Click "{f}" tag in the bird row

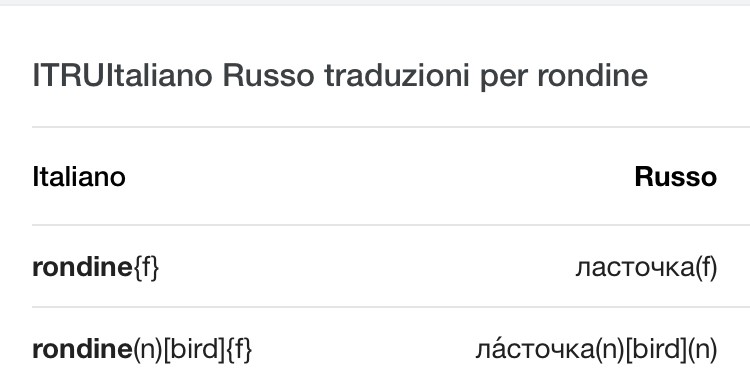[x=238, y=349]
